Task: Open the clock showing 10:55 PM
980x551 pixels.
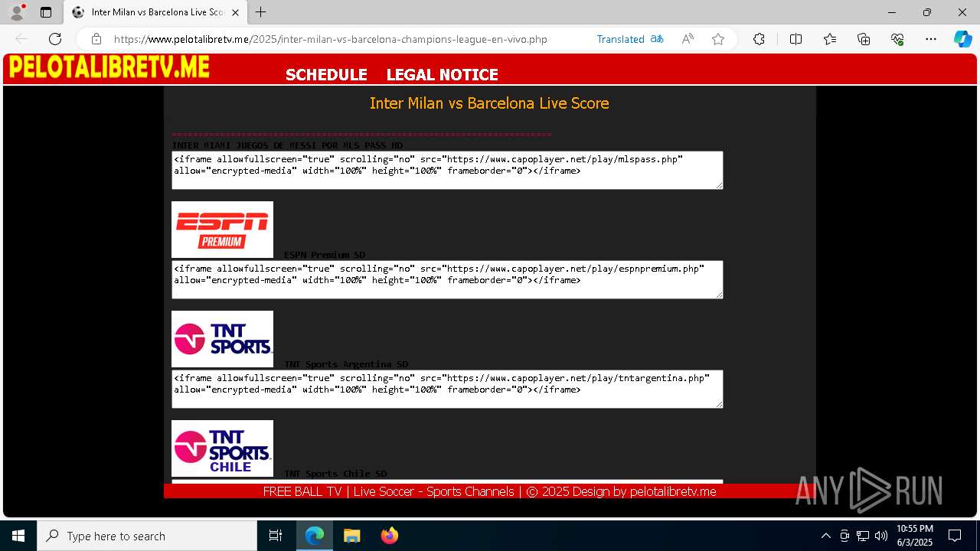Action: pos(915,536)
